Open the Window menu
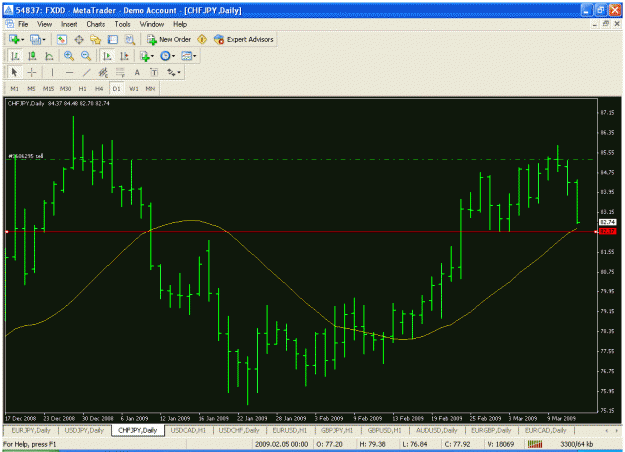The image size is (625, 452). tap(151, 24)
